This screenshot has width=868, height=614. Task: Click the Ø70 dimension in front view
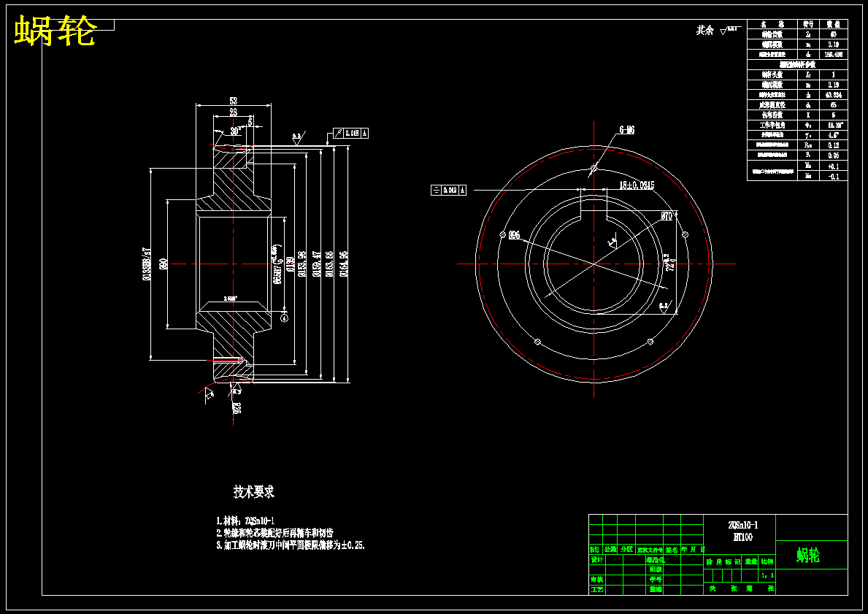[667, 217]
